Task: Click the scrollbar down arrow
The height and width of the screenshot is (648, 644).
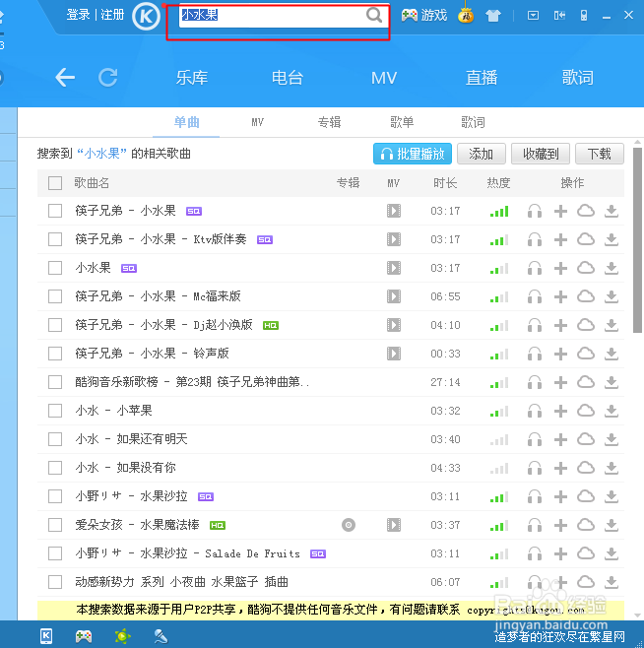Action: point(637,616)
